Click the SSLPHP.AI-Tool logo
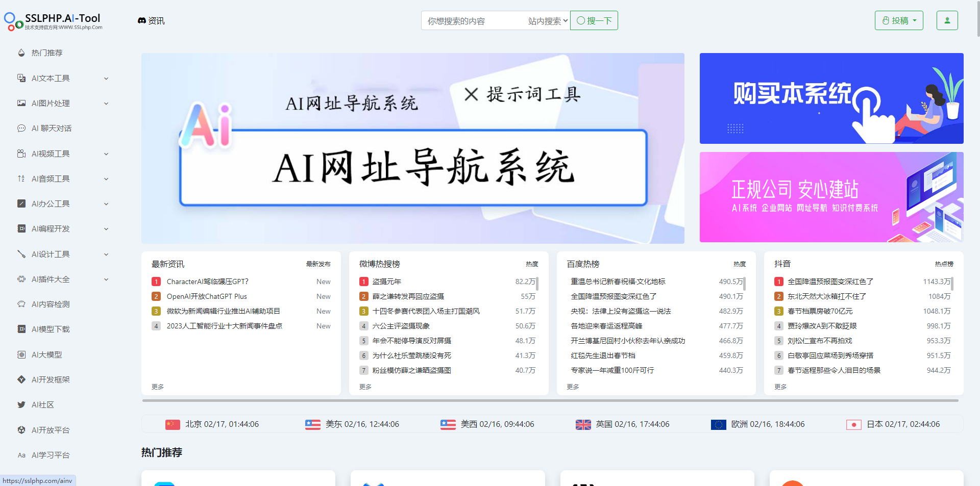Screen dimensions: 980x486 [54, 21]
